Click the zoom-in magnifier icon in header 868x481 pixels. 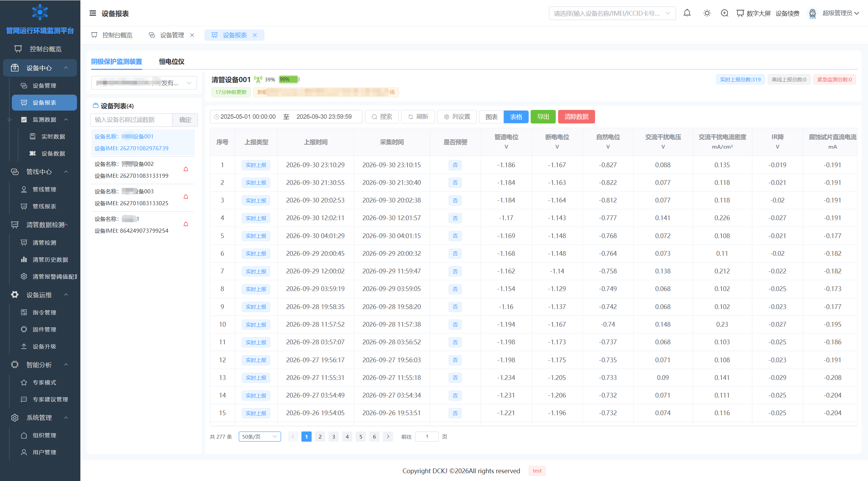pyautogui.click(x=725, y=13)
